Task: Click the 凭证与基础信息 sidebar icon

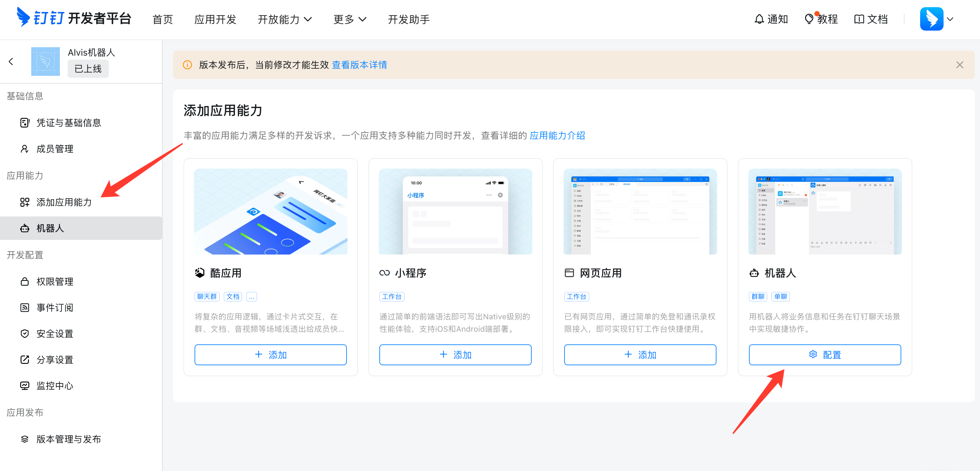Action: pyautogui.click(x=25, y=122)
